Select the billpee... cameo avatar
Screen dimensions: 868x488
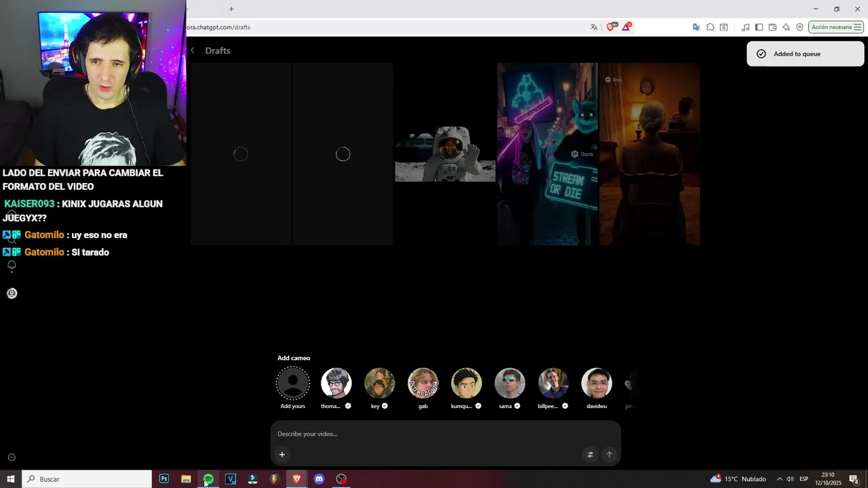[553, 384]
